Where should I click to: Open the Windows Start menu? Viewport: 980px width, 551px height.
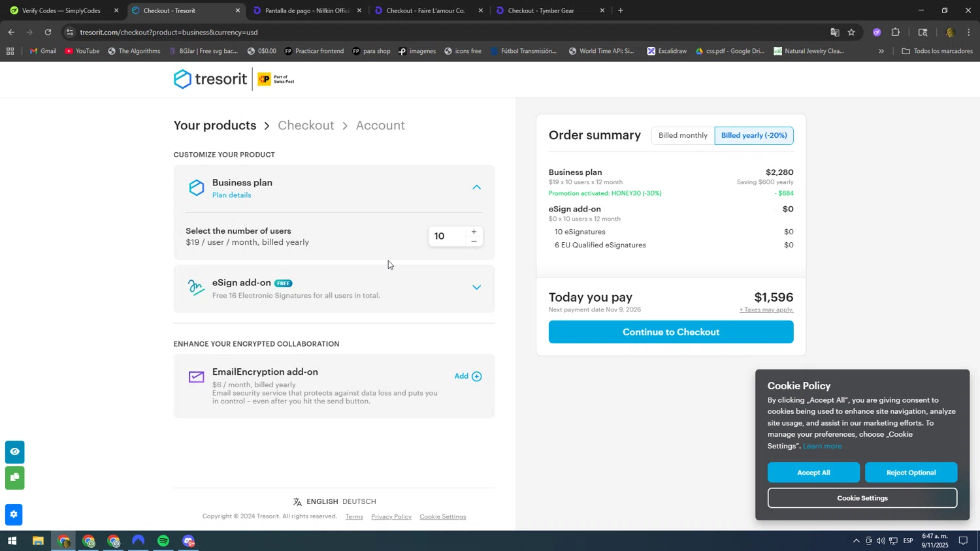pos(11,541)
